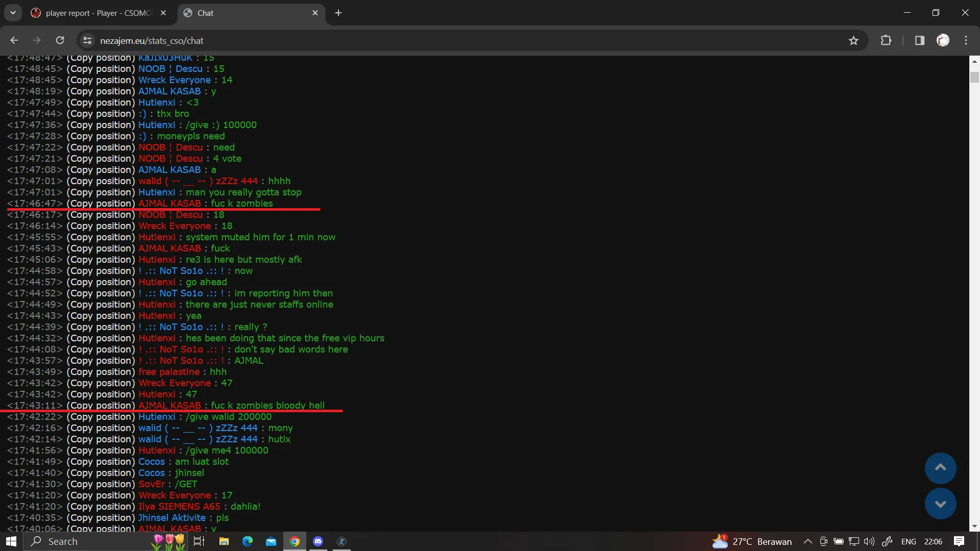Viewport: 980px width, 551px height.
Task: Toggle the browser side panel icon
Action: [x=919, y=40]
